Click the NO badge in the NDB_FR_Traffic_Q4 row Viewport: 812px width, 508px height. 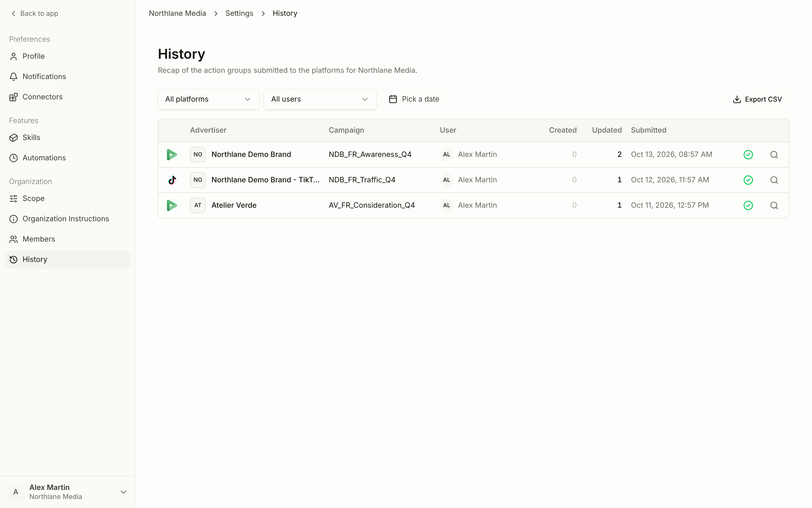point(198,180)
